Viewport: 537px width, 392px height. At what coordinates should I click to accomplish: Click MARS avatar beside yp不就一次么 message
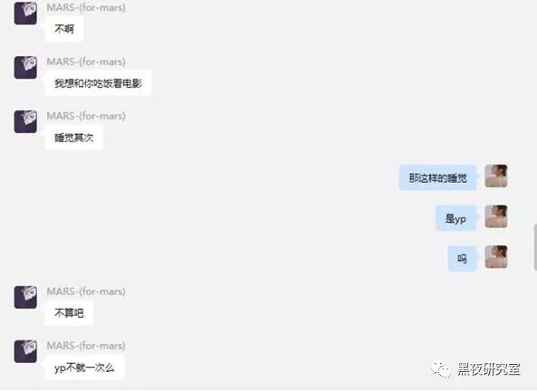click(x=25, y=351)
